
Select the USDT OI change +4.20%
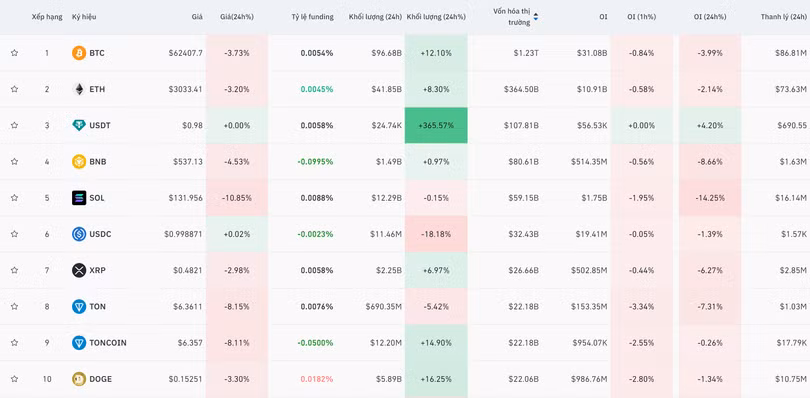coord(710,125)
